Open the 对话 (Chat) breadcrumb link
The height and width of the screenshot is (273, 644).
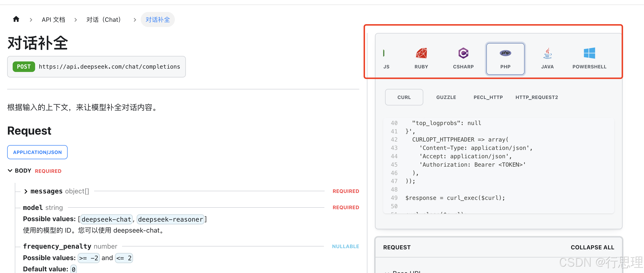(x=103, y=20)
